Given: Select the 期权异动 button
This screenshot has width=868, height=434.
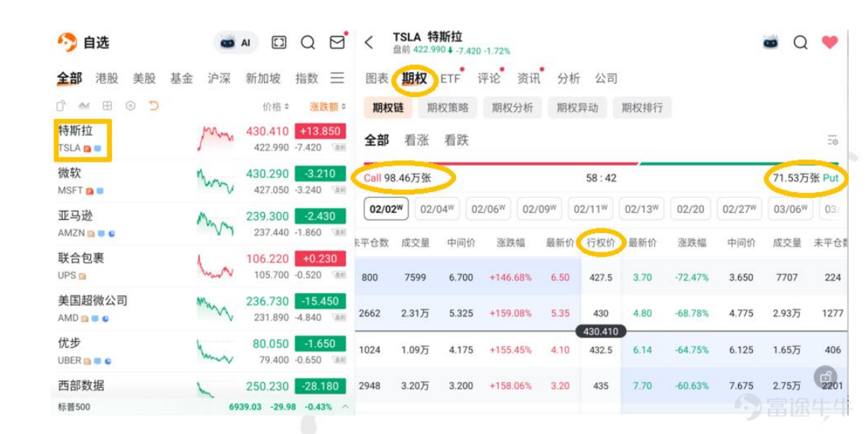Looking at the screenshot, I should coord(577,108).
